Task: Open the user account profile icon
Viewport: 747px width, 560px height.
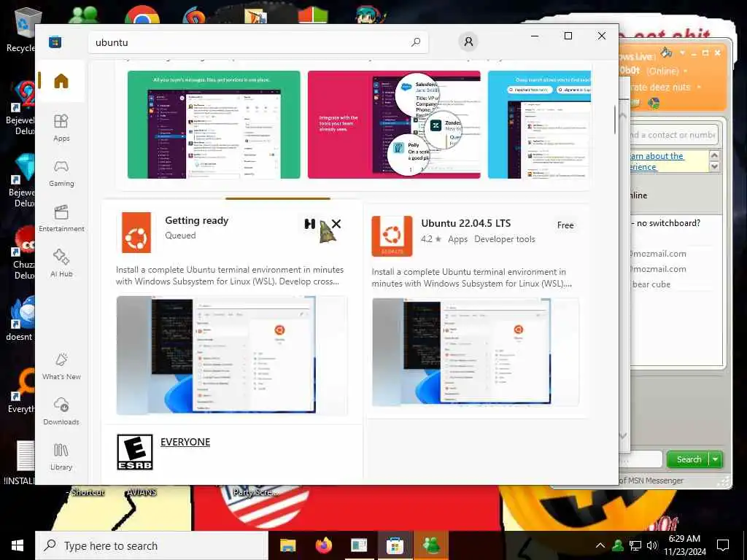Action: (468, 42)
